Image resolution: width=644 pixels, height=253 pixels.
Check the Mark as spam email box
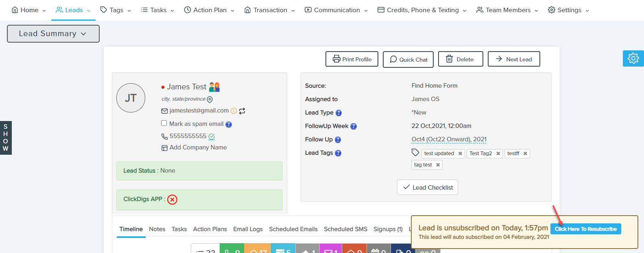coord(164,123)
